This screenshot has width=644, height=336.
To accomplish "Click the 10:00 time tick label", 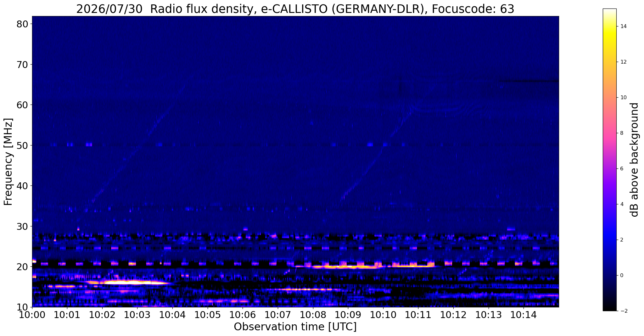I will pos(32,314).
